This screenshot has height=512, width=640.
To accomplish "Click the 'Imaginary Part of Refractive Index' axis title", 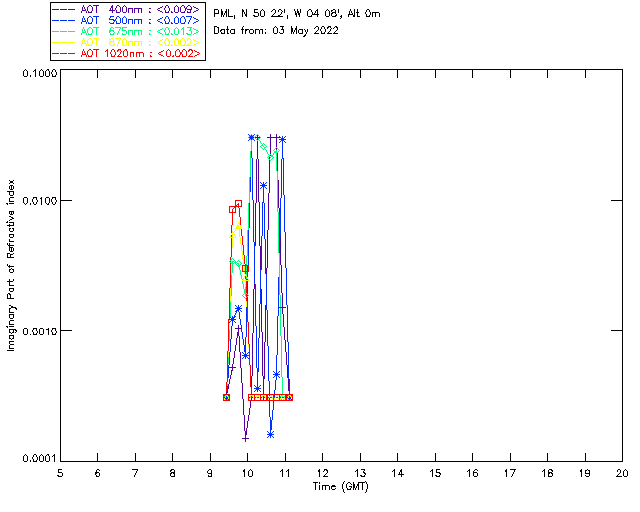I will 12,265.
